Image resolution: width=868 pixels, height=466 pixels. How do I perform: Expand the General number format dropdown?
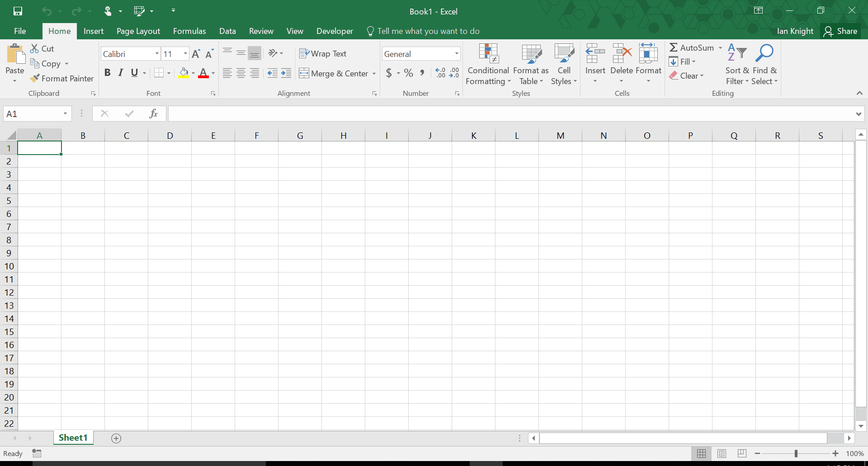[x=456, y=53]
